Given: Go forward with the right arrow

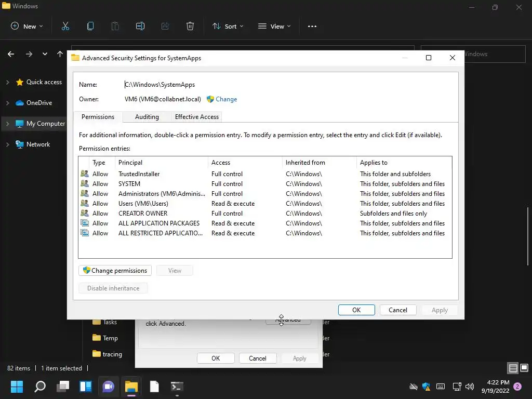Looking at the screenshot, I should (x=29, y=54).
